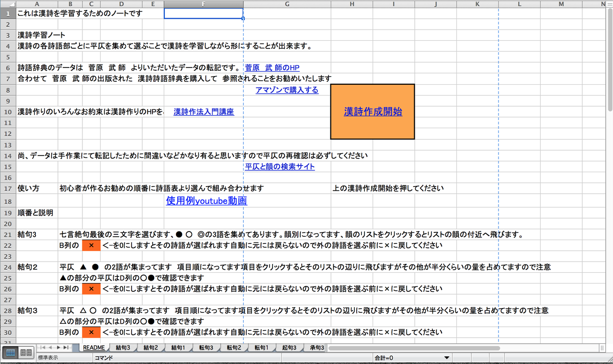Select the active cell F1
This screenshot has width=613, height=364.
(x=204, y=13)
